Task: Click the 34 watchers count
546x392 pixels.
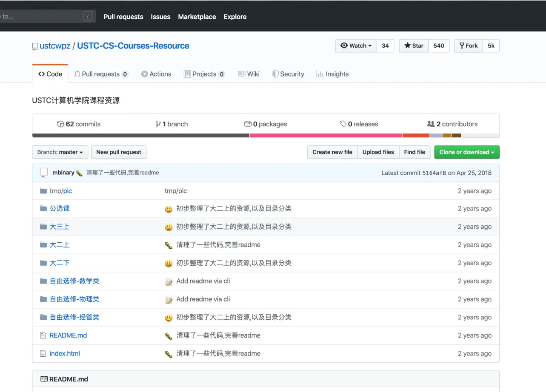Action: pyautogui.click(x=385, y=46)
